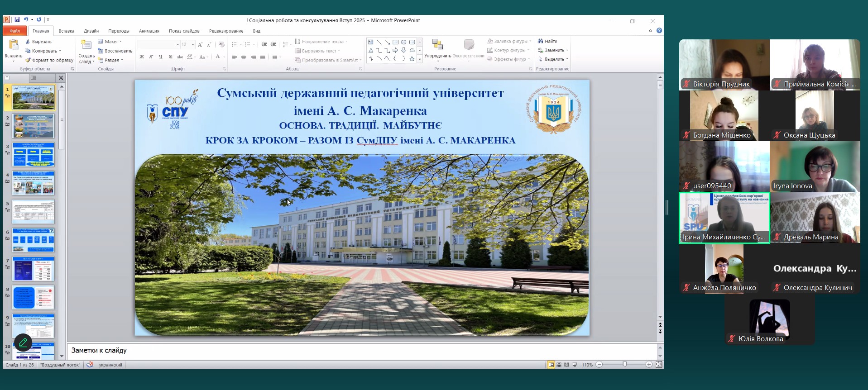This screenshot has width=868, height=390.
Task: Switch to slide sorter view in status bar
Action: click(x=559, y=365)
